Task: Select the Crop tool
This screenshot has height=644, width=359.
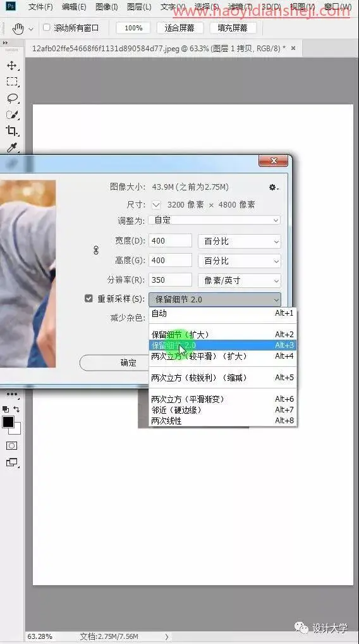Action: [x=12, y=131]
